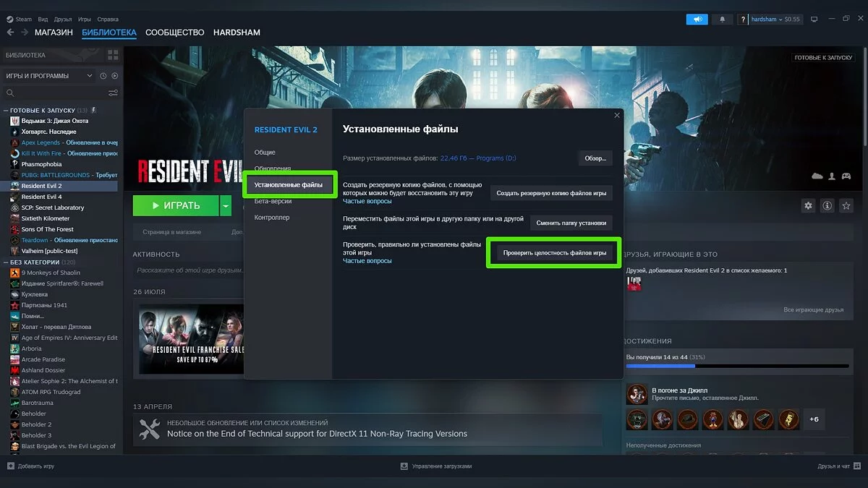Select Ведьмак 3: Дикая Охота in library

tap(54, 121)
